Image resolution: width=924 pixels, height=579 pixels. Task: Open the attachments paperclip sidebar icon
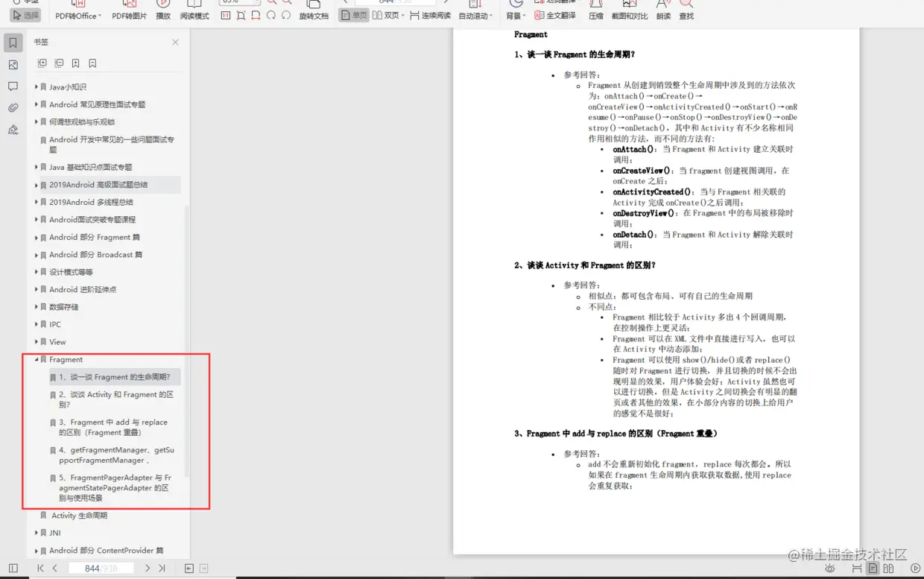point(13,108)
